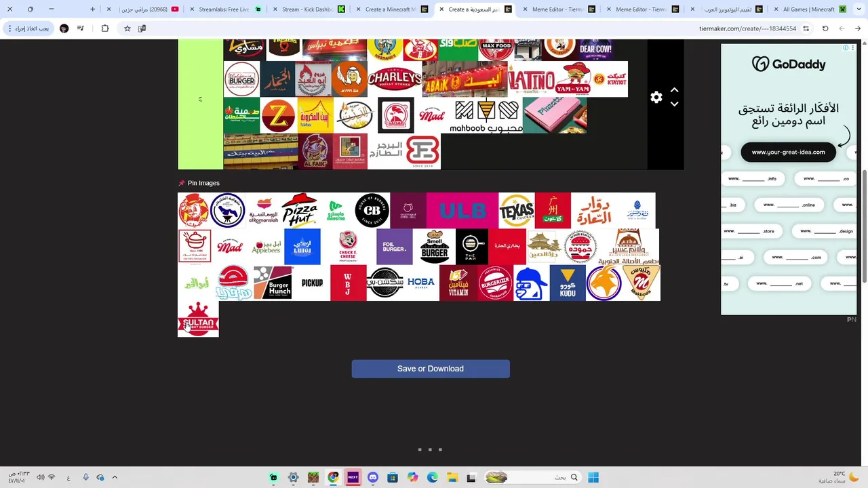Viewport: 868px width, 488px height.
Task: Switch to first Meme Editor tab
Action: click(557, 9)
